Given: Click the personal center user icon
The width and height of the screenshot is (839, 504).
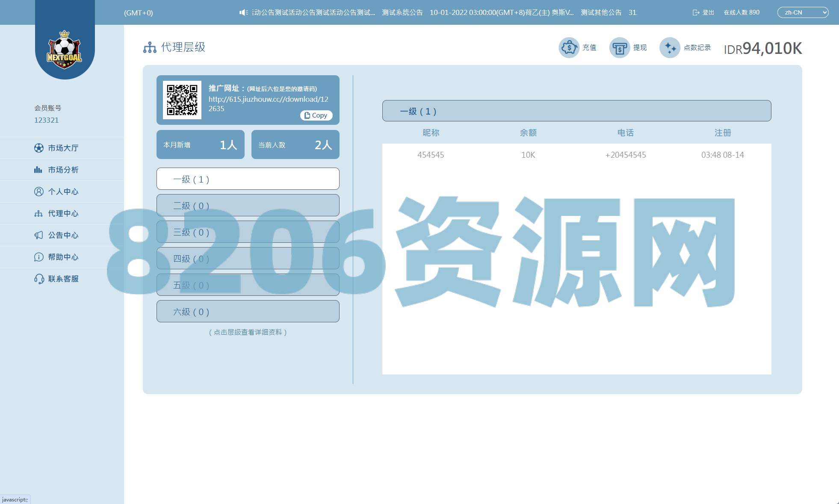Looking at the screenshot, I should 39,192.
